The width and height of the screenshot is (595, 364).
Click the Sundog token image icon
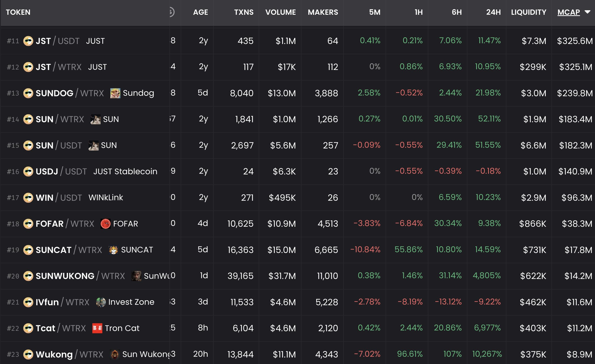tap(115, 93)
